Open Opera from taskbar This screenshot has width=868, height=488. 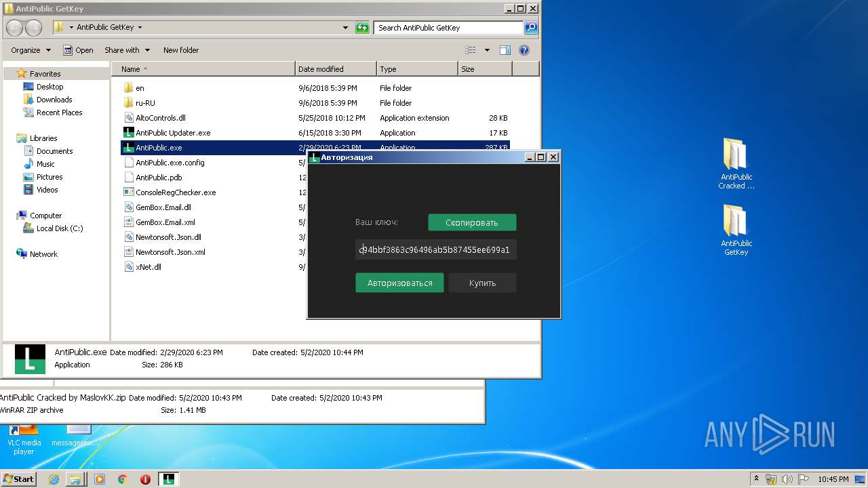pos(145,479)
